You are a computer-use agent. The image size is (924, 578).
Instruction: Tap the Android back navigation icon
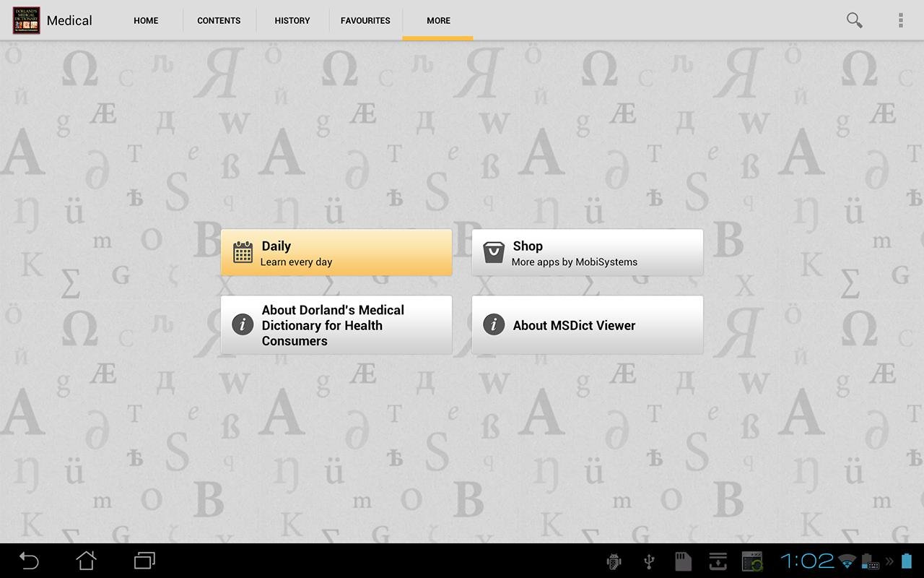[x=29, y=561]
